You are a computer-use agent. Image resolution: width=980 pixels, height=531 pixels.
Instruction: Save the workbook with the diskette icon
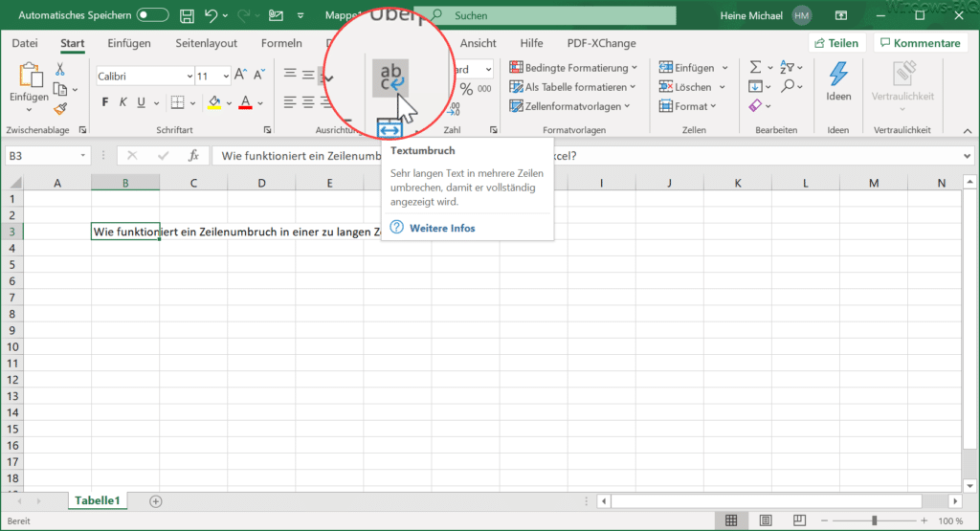pyautogui.click(x=187, y=15)
